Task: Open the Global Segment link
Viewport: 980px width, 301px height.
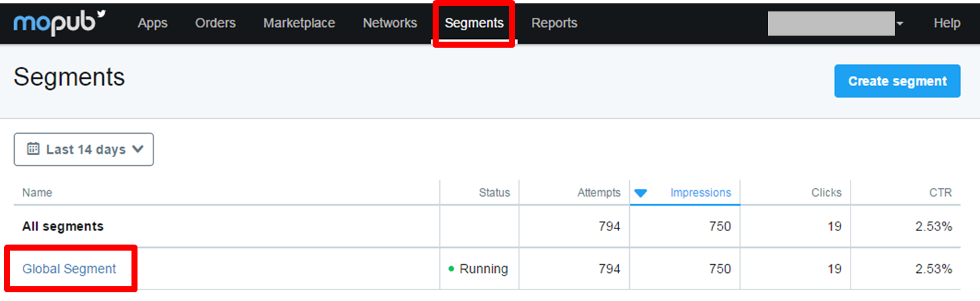Action: (69, 269)
